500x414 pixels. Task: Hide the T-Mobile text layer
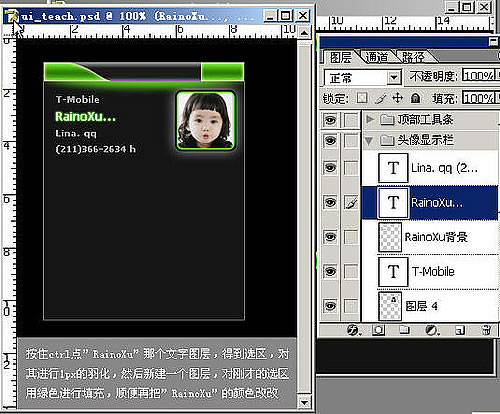point(330,271)
